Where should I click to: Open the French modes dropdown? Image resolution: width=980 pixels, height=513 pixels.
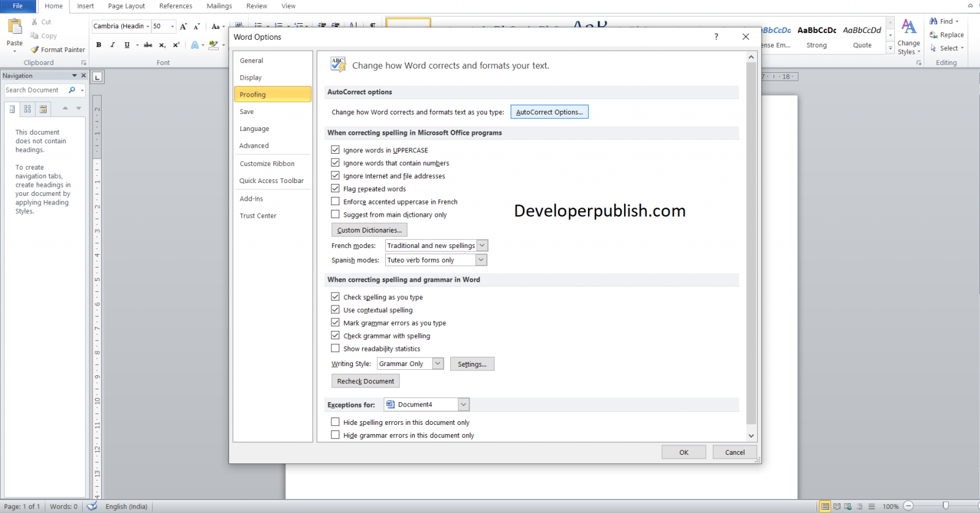coord(482,245)
